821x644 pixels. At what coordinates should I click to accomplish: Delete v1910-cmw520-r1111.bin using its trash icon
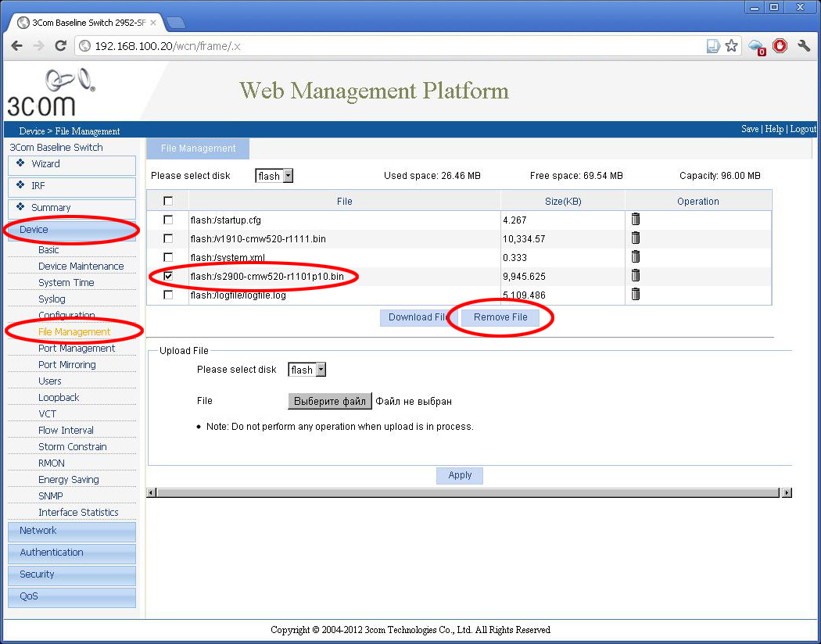636,238
